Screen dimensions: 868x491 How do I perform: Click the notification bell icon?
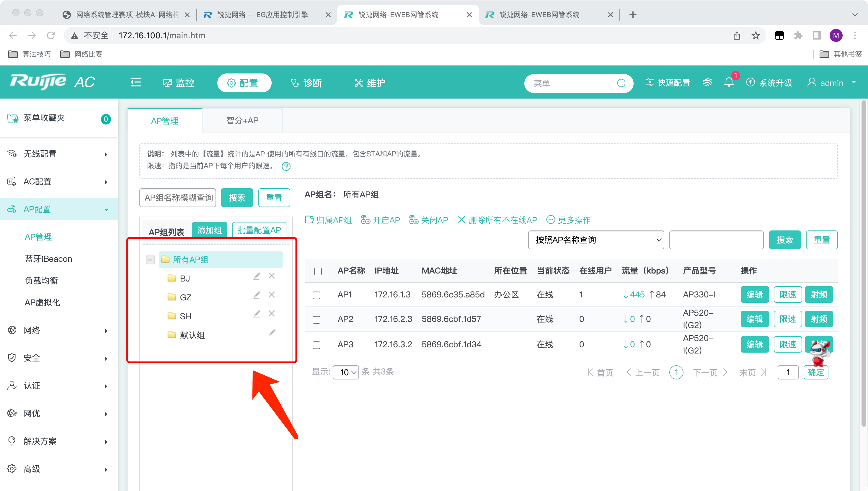point(729,82)
